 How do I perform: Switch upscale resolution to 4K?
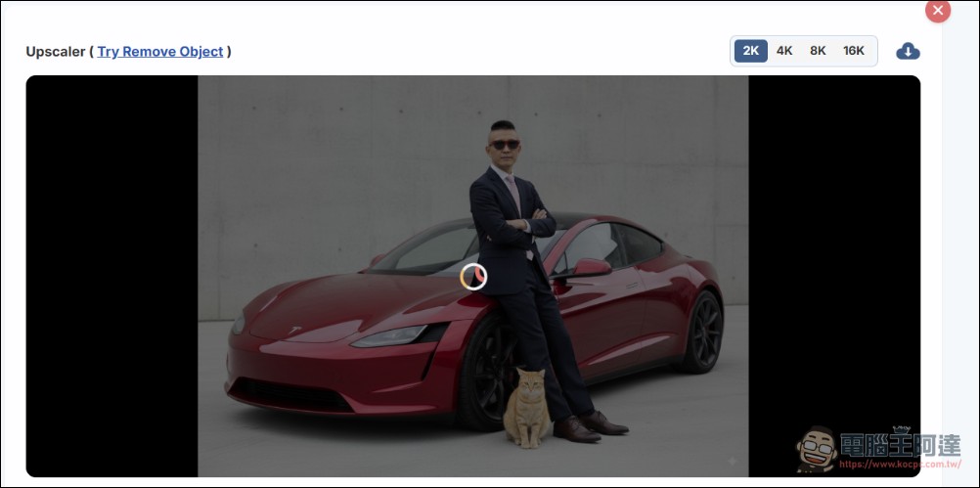click(784, 51)
